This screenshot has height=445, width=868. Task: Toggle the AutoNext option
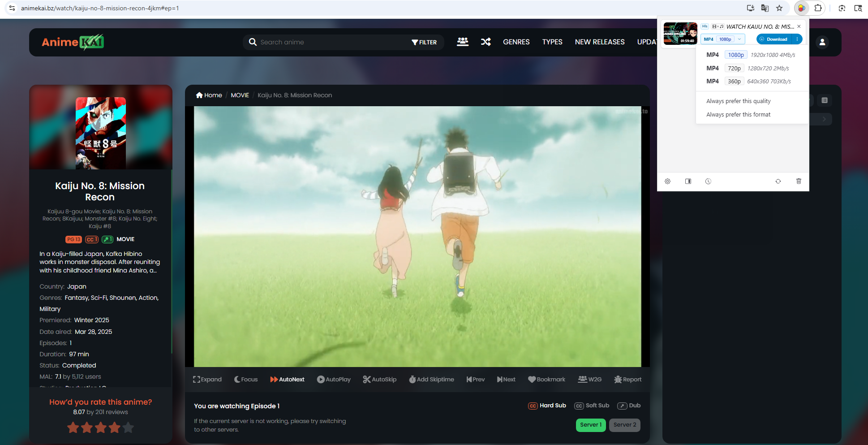(287, 380)
